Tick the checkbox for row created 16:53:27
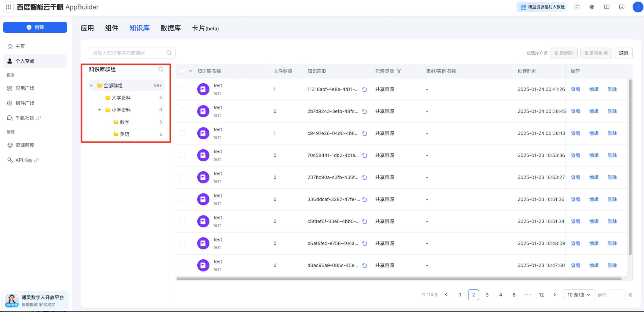Screen dimensions: 644x312 [182, 177]
